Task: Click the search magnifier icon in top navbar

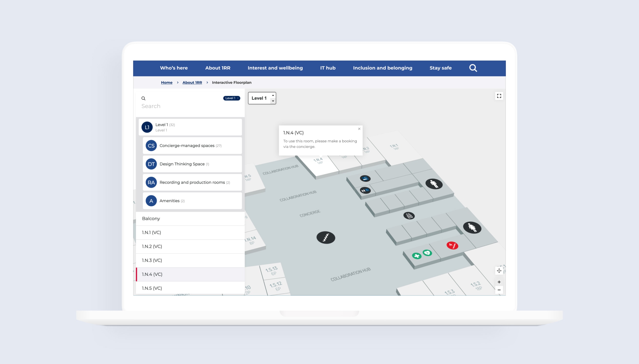Action: pos(473,68)
